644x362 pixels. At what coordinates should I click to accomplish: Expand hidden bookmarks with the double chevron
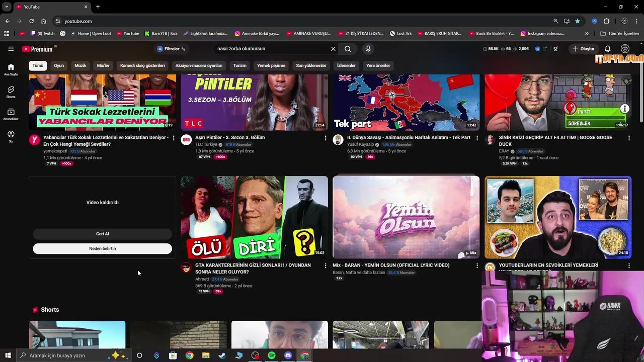click(x=587, y=34)
